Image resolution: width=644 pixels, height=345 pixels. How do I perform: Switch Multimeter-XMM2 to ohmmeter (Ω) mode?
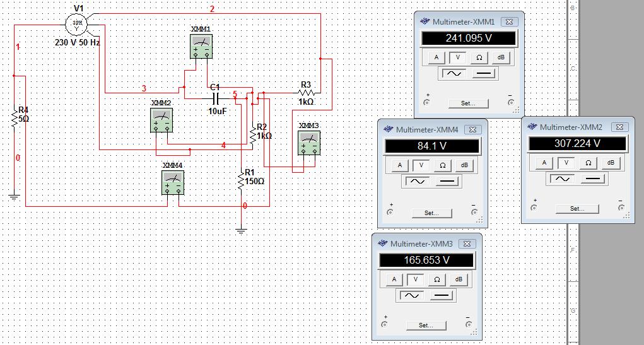coord(588,163)
